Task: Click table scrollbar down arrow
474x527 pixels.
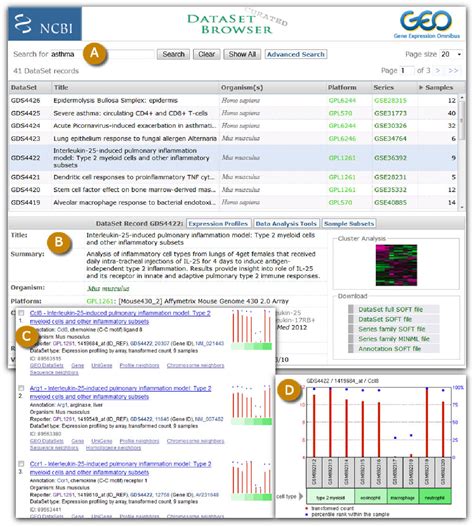Action: tap(462, 207)
